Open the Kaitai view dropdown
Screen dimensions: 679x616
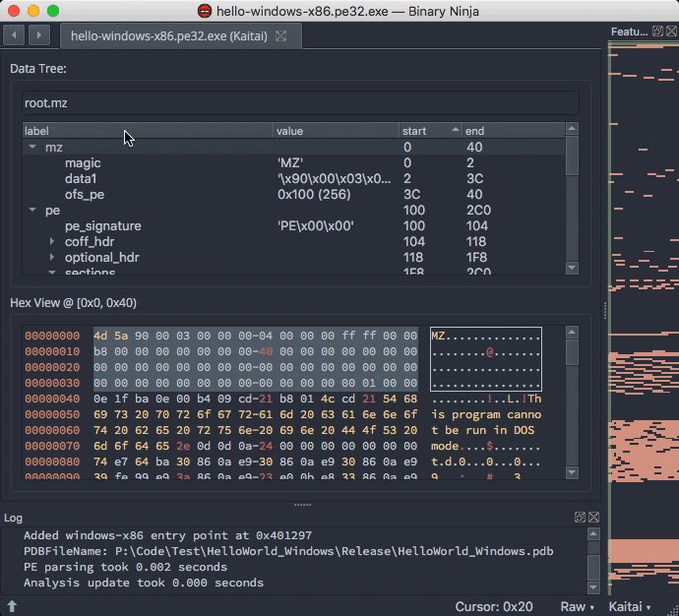[630, 606]
